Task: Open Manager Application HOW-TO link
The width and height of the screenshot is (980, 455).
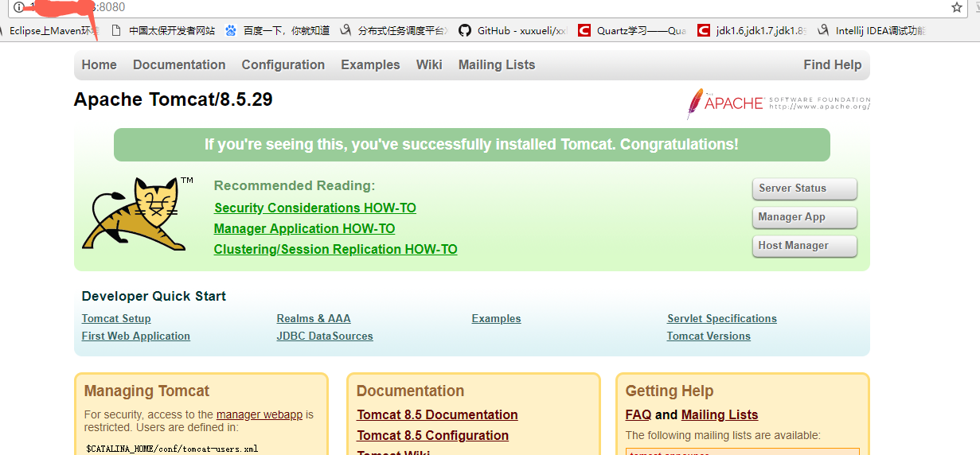Action: coord(304,229)
